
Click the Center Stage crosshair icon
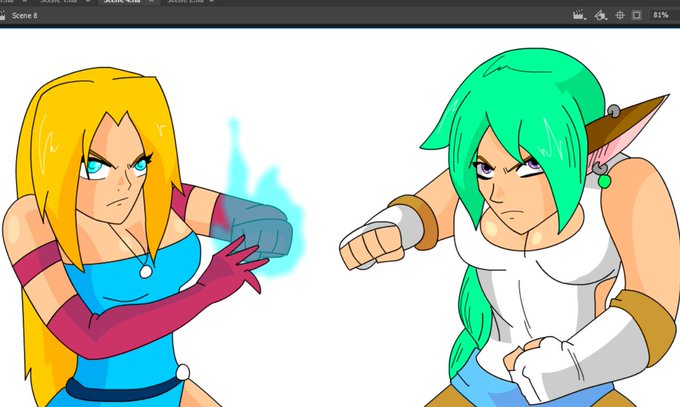pyautogui.click(x=620, y=15)
